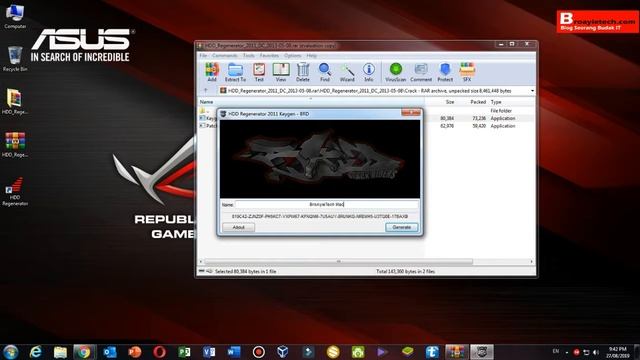Viewport: 640px width, 360px height.
Task: Open the Recycle Bin desktop icon
Action: [x=15, y=59]
